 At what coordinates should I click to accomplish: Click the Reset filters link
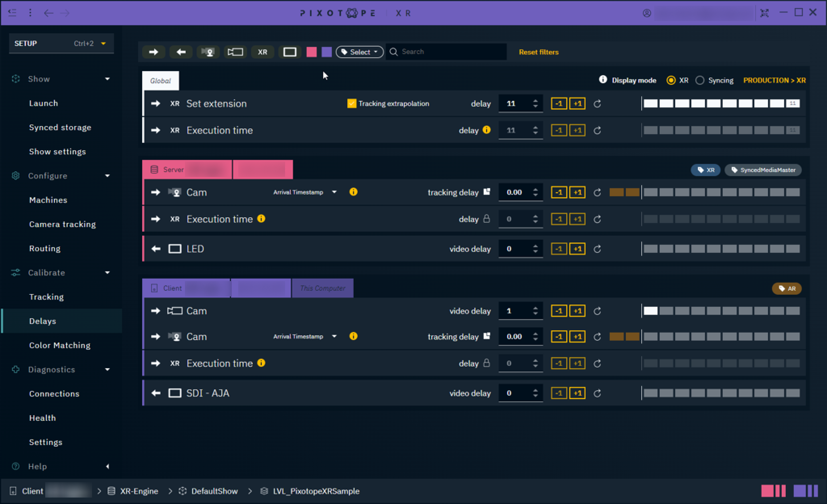tap(539, 52)
